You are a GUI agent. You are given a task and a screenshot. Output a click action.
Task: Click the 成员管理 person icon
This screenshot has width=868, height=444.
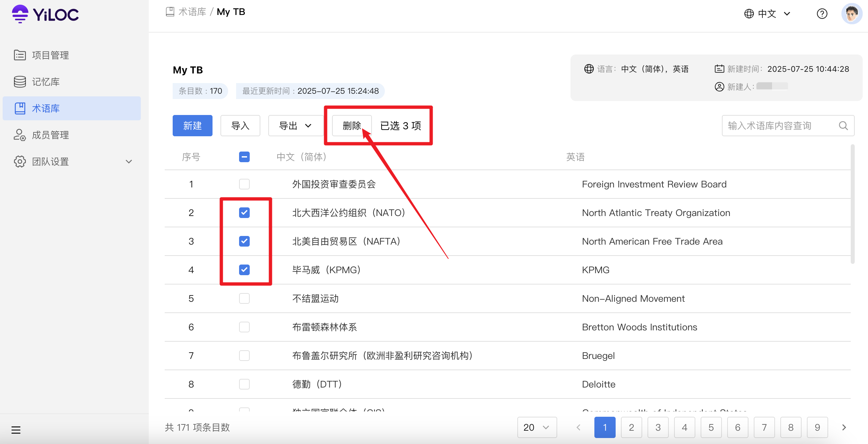pos(20,135)
